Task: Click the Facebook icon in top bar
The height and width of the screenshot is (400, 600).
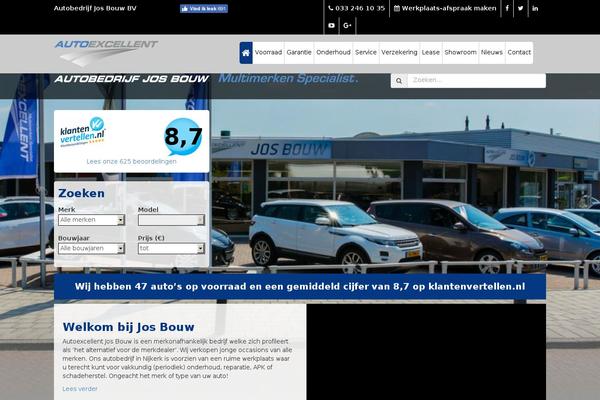Action: pos(507,8)
